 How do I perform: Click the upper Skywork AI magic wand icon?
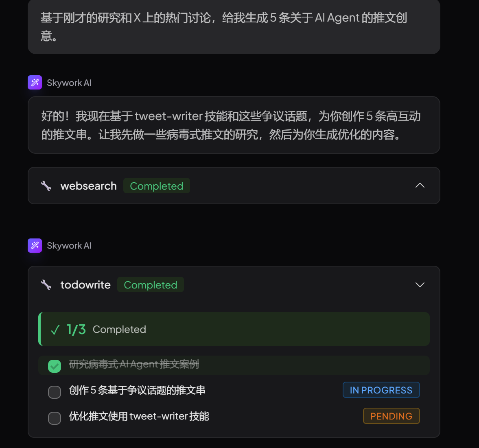[35, 83]
